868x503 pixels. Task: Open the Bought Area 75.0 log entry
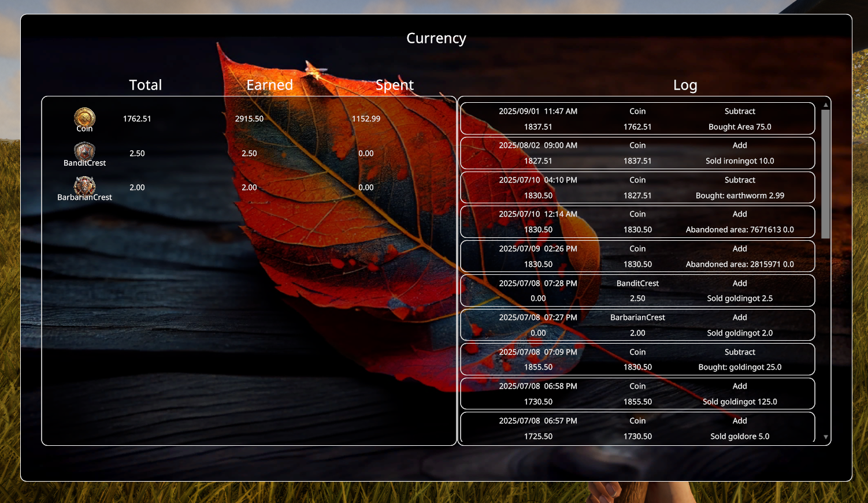pyautogui.click(x=637, y=119)
